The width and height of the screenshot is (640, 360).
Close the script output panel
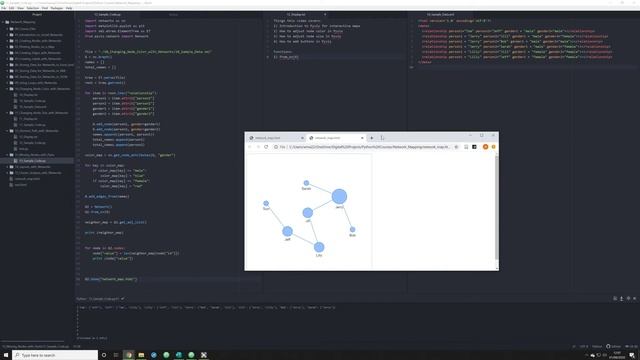[x=634, y=298]
